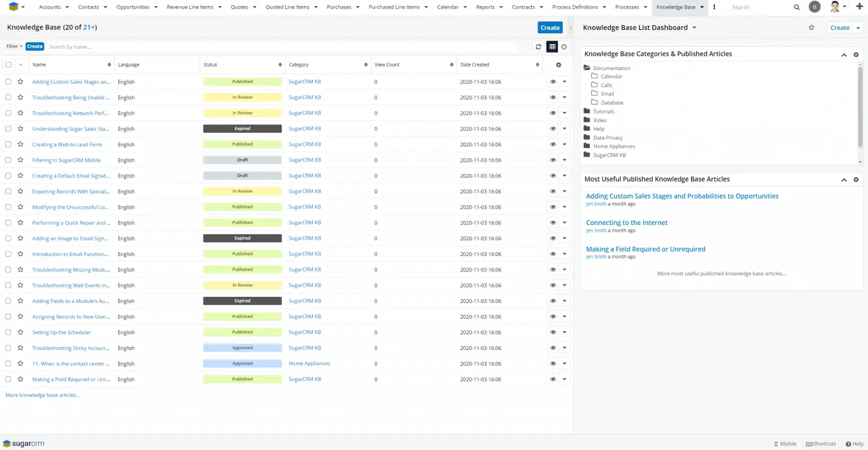
Task: Check the Troubleshooting Network Perf row
Action: (8, 113)
